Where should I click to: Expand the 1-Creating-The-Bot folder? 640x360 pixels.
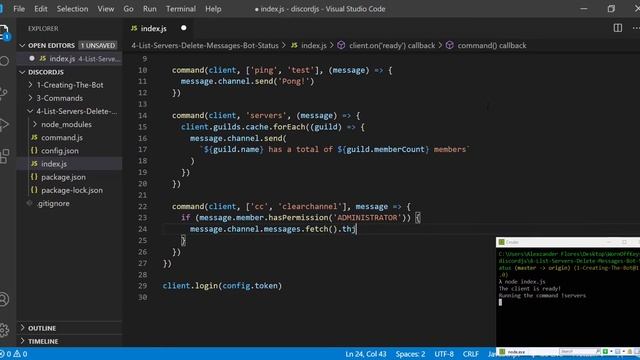[30, 85]
